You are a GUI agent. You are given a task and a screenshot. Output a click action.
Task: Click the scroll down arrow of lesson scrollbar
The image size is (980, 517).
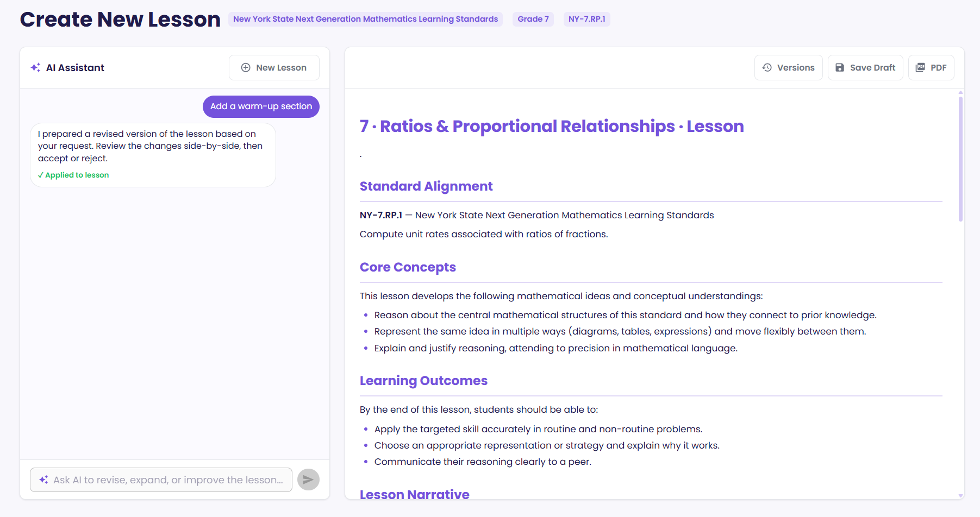[960, 495]
